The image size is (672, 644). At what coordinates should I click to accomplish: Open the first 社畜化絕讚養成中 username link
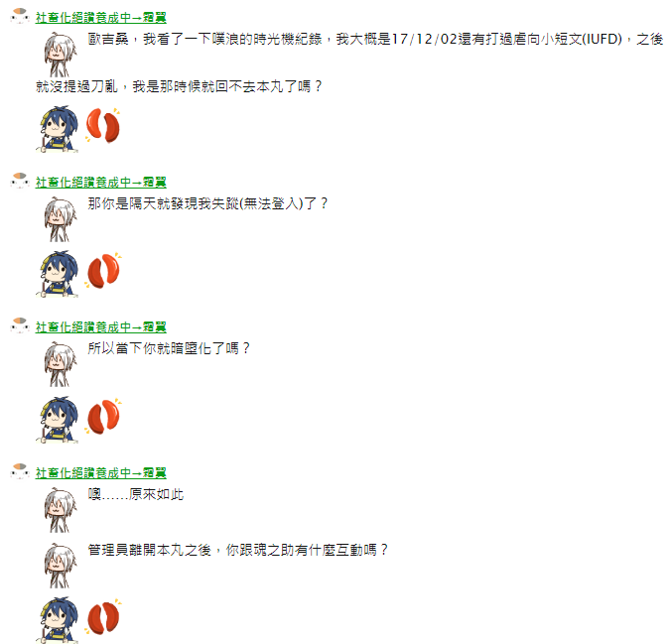[100, 18]
